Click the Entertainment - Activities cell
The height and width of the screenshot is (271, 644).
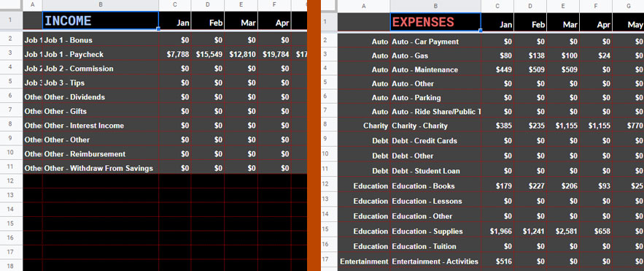(435, 261)
